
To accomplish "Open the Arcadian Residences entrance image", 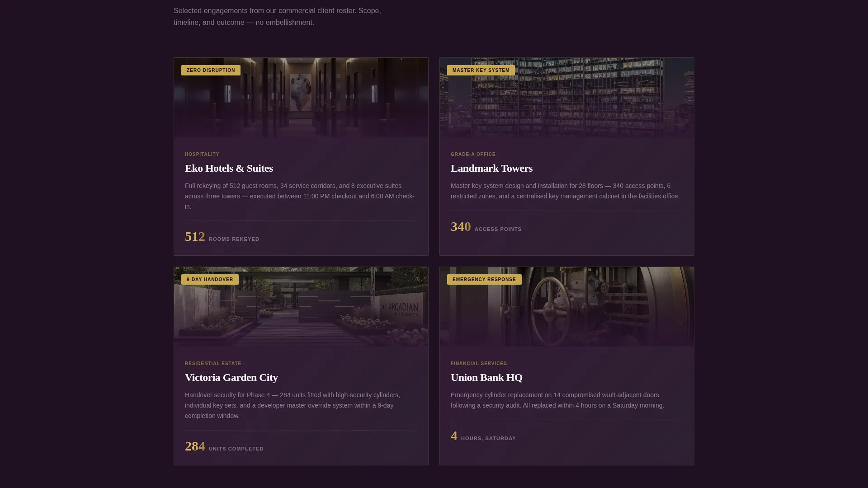I will point(301,307).
